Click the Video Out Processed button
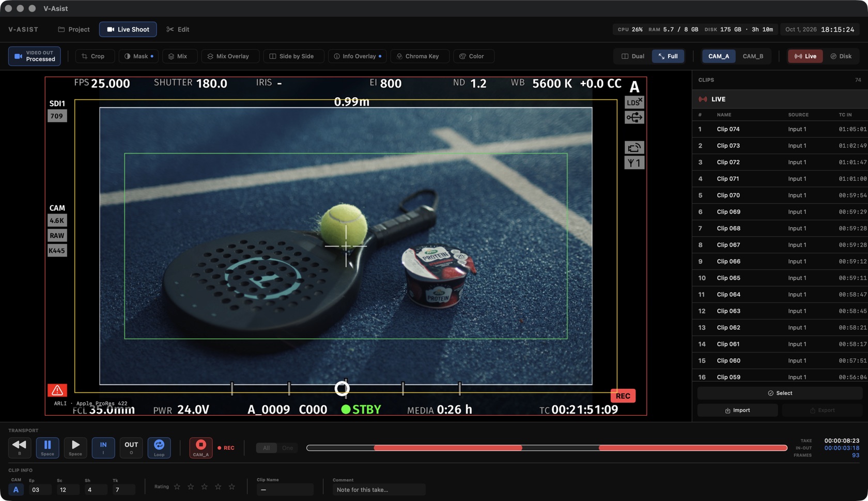868x501 pixels. (35, 56)
